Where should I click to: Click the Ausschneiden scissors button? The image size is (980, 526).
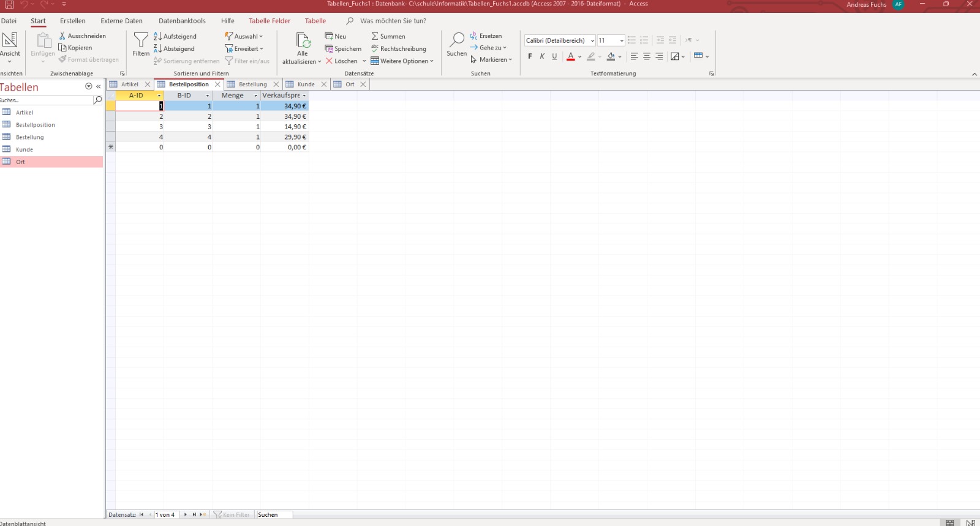[82, 36]
